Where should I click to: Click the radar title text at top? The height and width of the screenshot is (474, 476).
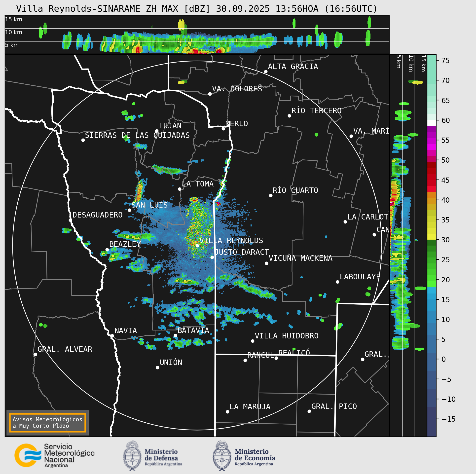[197, 9]
